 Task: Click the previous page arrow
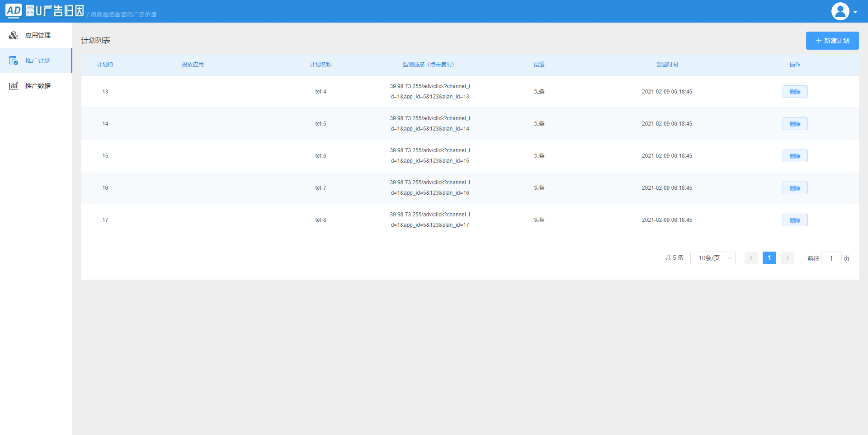(751, 258)
